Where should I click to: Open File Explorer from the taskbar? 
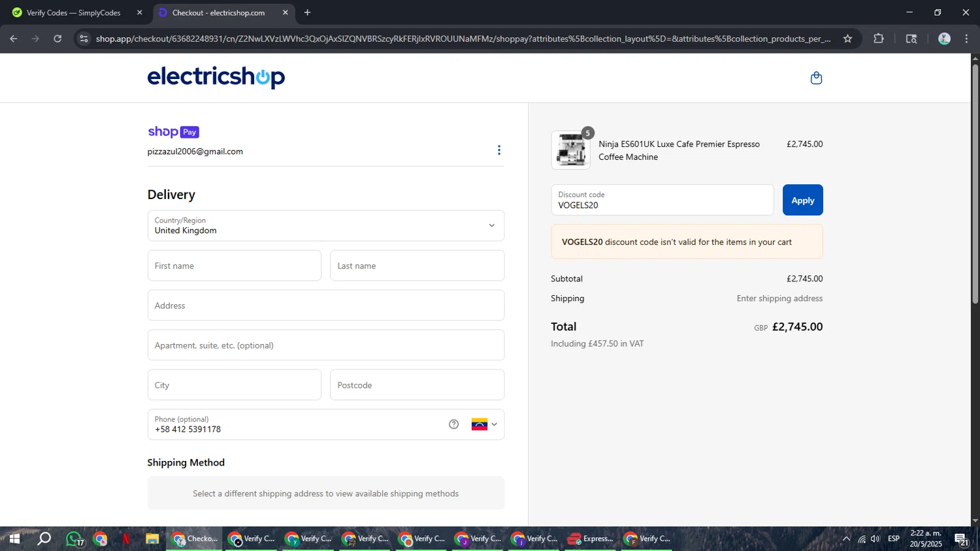tap(152, 539)
